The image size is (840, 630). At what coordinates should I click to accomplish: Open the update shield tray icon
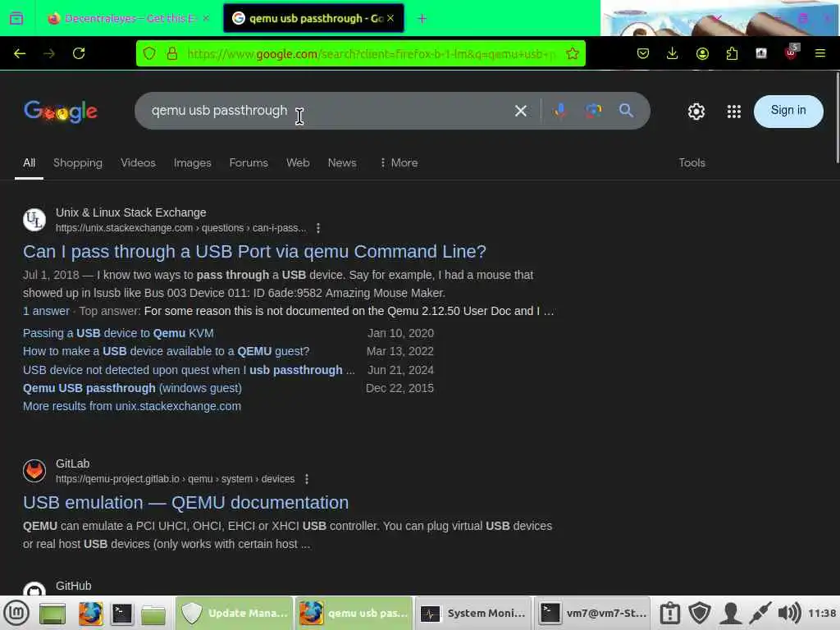[x=700, y=614]
